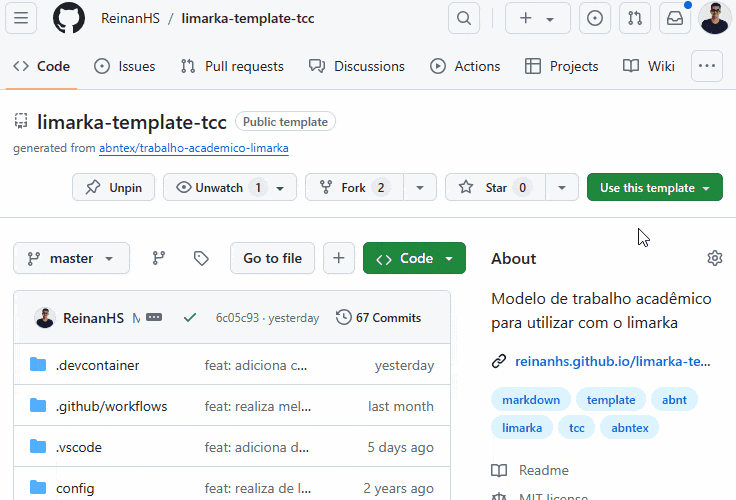The width and height of the screenshot is (736, 500).
Task: Open the hamburger navigation menu
Action: [21, 18]
